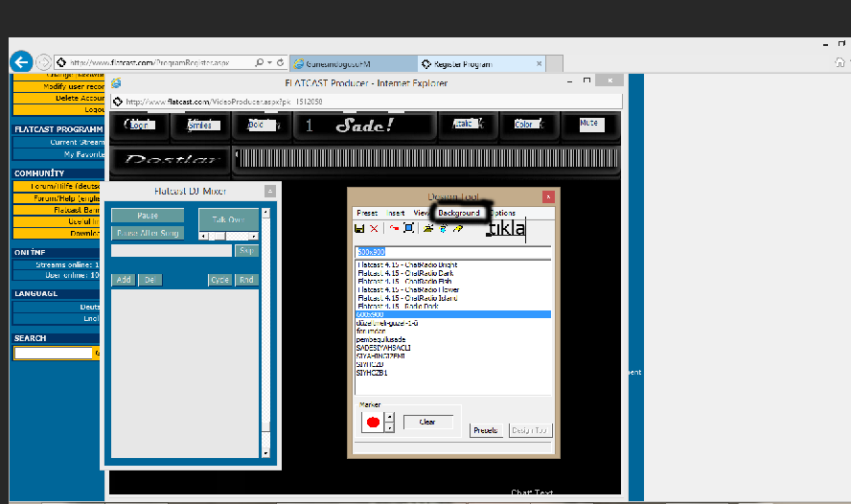Click the Talk Over slider right arrow
Viewport: 851px width, 504px height.
(253, 236)
